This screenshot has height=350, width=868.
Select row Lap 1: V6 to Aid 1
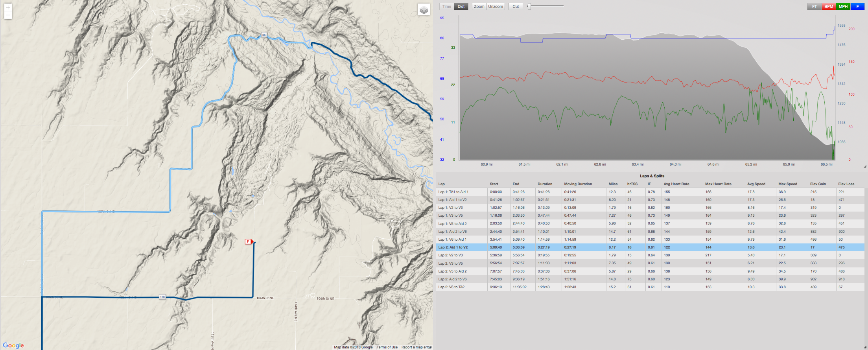pyautogui.click(x=650, y=239)
